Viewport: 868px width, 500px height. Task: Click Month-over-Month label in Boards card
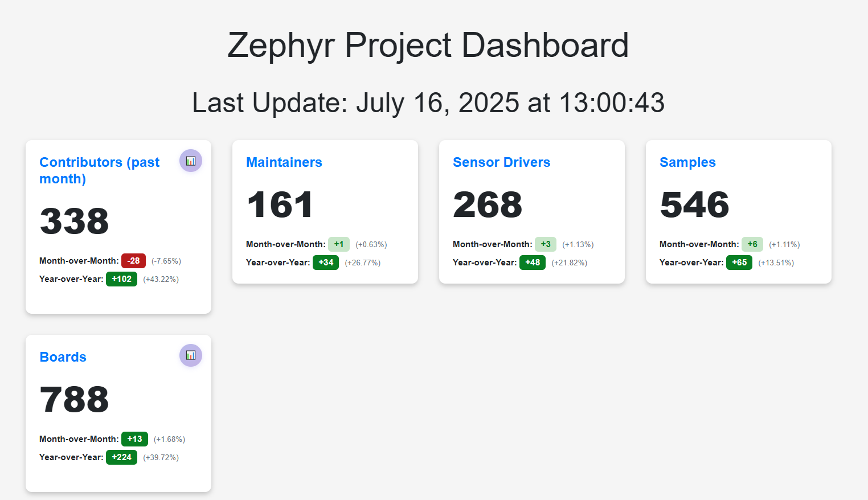tap(79, 439)
